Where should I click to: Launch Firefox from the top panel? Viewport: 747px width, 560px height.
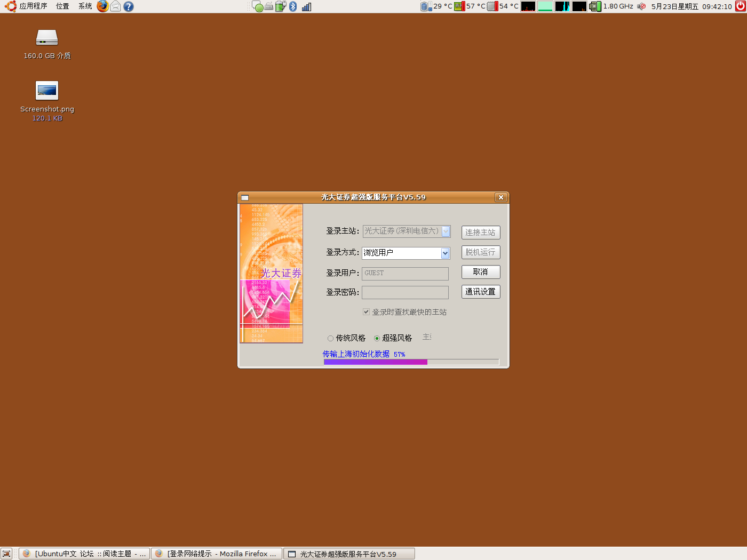point(103,6)
